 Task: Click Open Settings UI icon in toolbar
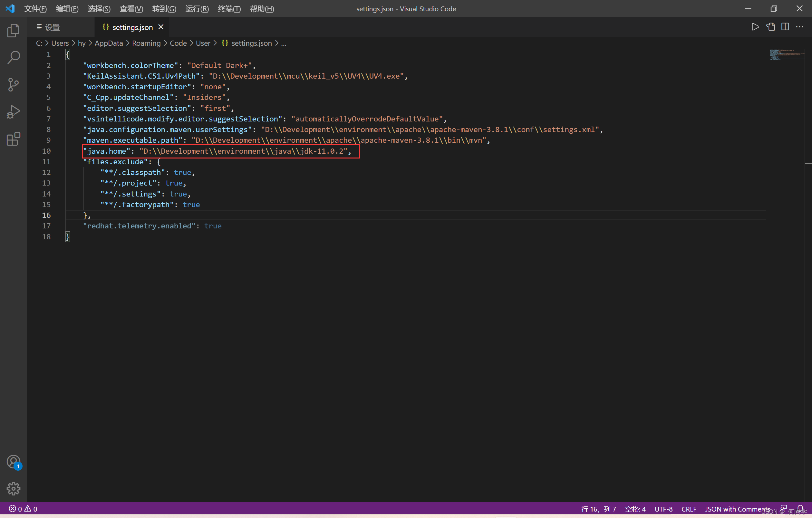pos(770,27)
